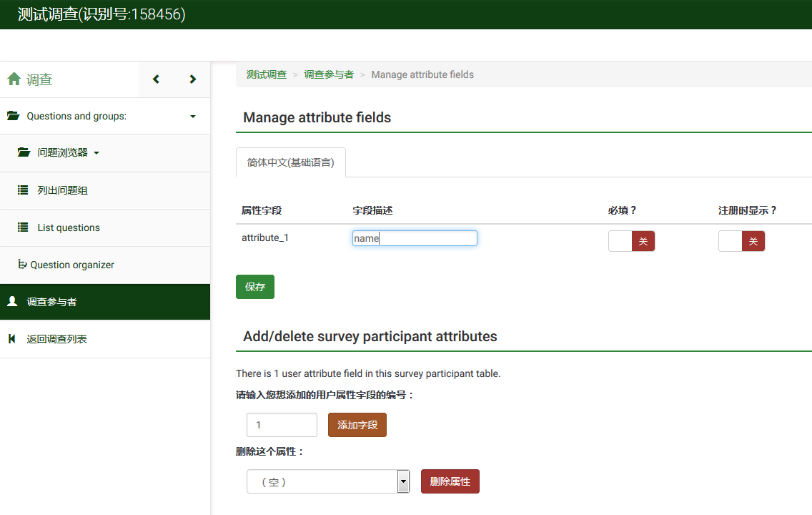Expand the Questions and groups caret

pyautogui.click(x=193, y=117)
